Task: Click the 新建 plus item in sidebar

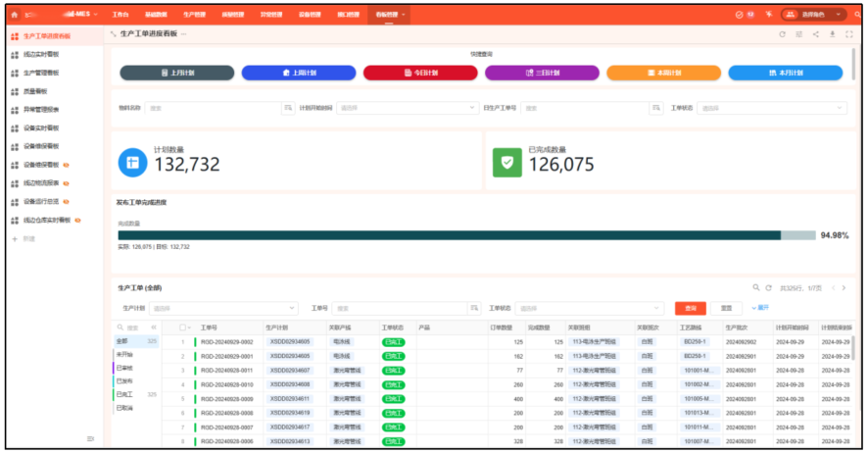Action: tap(24, 238)
